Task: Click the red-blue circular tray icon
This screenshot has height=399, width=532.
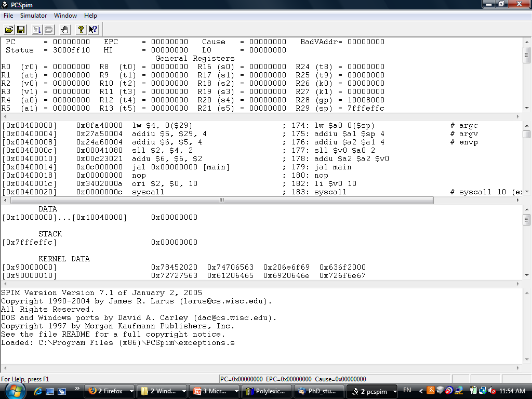Action: 449,391
